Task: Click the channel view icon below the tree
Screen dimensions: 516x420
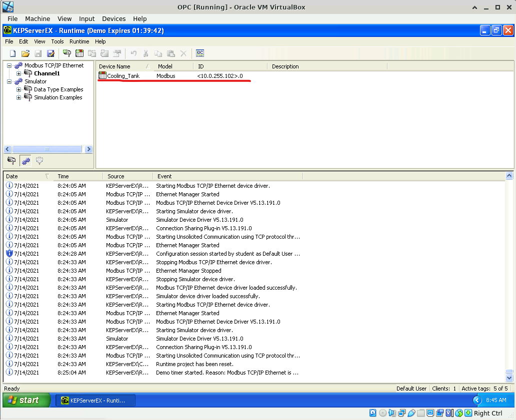Action: [x=11, y=161]
